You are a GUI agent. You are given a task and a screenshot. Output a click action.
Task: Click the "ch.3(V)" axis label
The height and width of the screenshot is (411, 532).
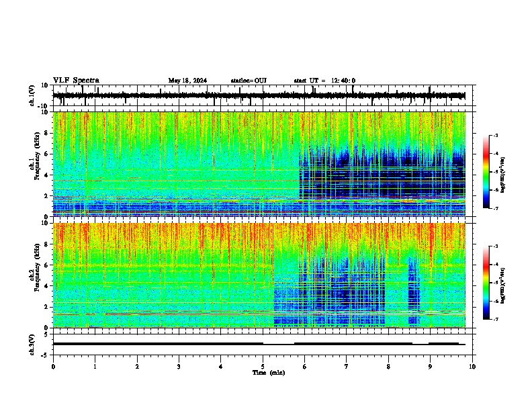pos(32,345)
